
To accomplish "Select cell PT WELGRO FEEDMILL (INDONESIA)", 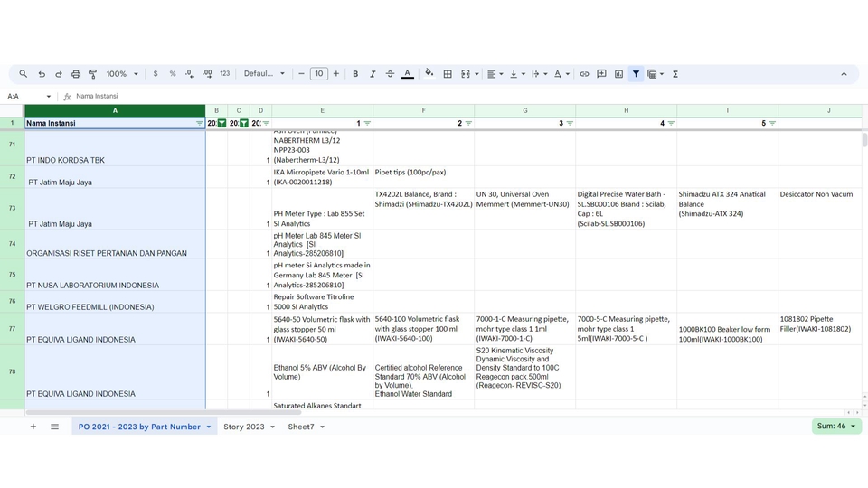I will [x=115, y=302].
